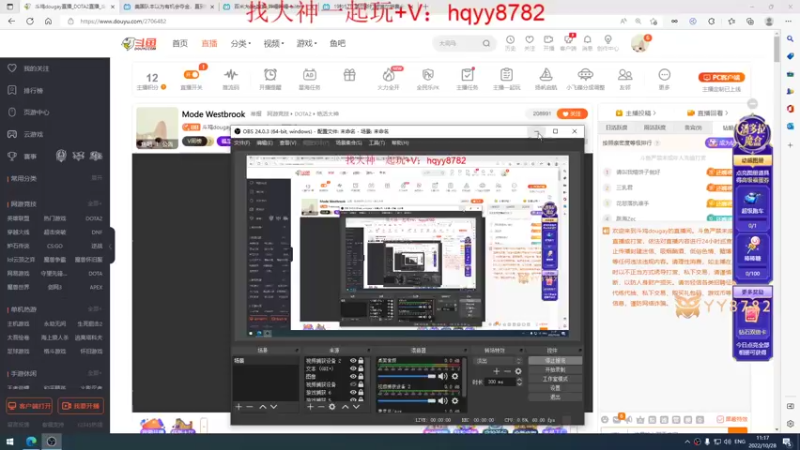Adjust desktop audio volume slider in OBS
Image resolution: width=800 pixels, height=450 pixels.
(407, 377)
